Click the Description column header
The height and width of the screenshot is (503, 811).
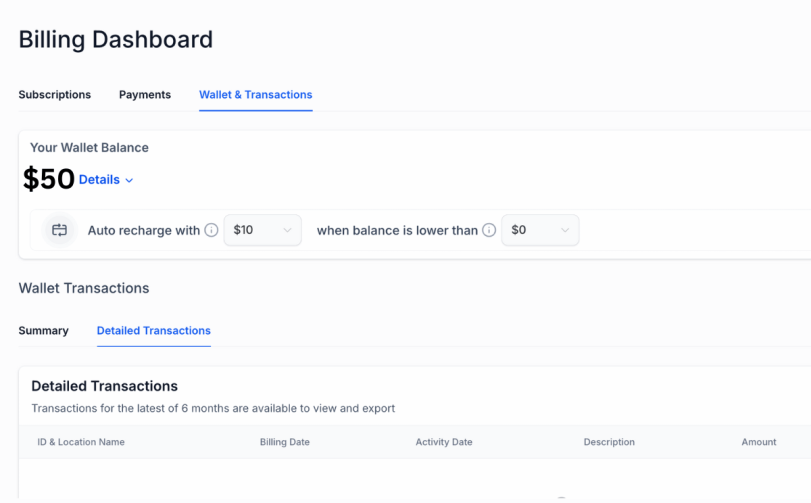click(x=609, y=442)
